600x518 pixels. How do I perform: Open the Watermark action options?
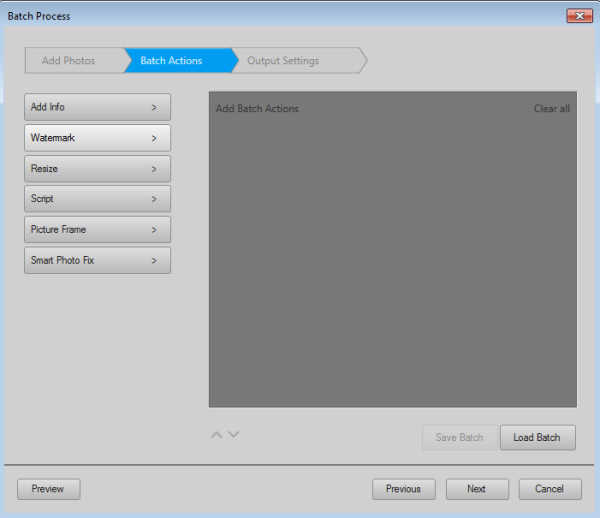point(97,138)
